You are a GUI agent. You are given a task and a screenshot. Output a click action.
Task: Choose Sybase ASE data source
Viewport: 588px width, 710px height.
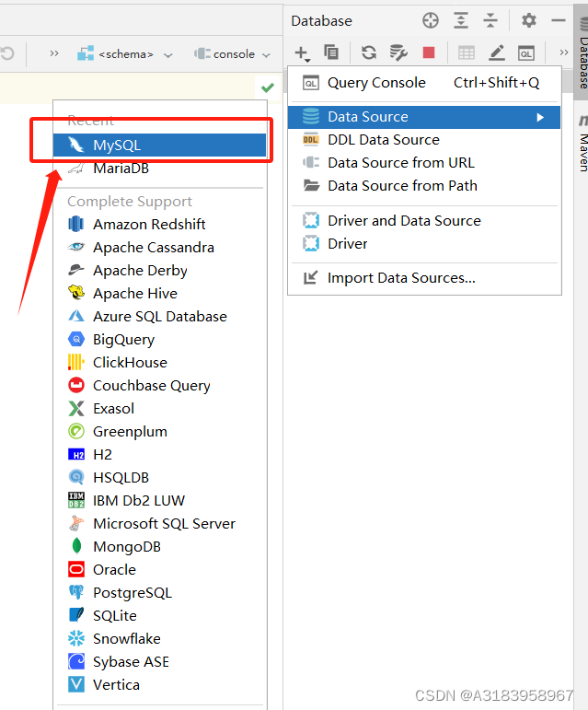pyautogui.click(x=159, y=662)
